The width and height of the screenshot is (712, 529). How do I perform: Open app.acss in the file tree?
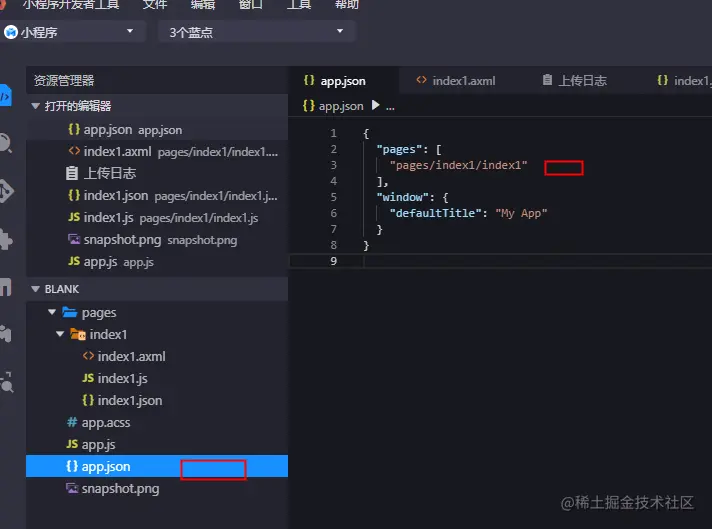point(157,422)
